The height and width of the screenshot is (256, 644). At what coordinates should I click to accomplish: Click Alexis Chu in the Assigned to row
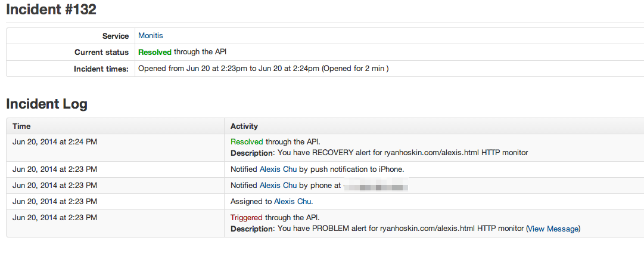293,202
